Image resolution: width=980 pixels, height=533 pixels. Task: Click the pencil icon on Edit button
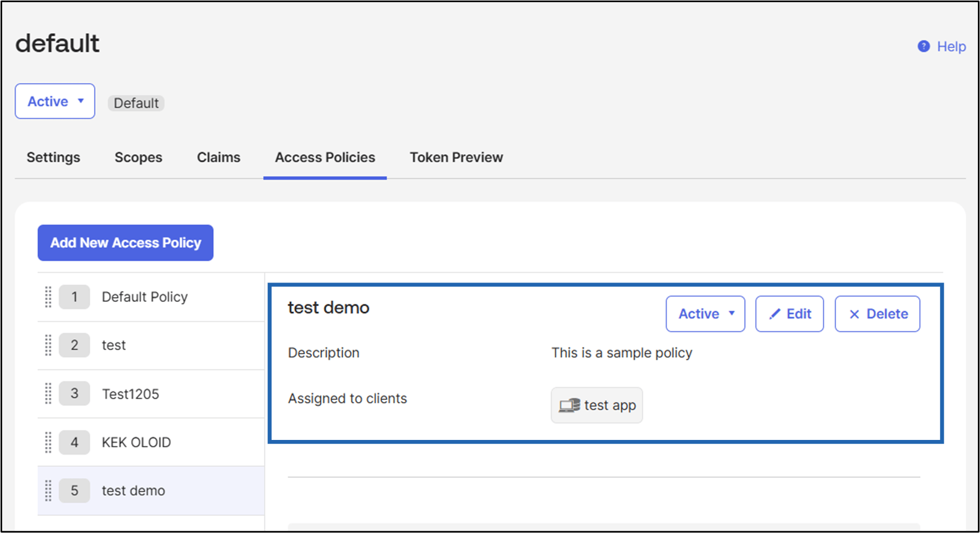pos(775,314)
